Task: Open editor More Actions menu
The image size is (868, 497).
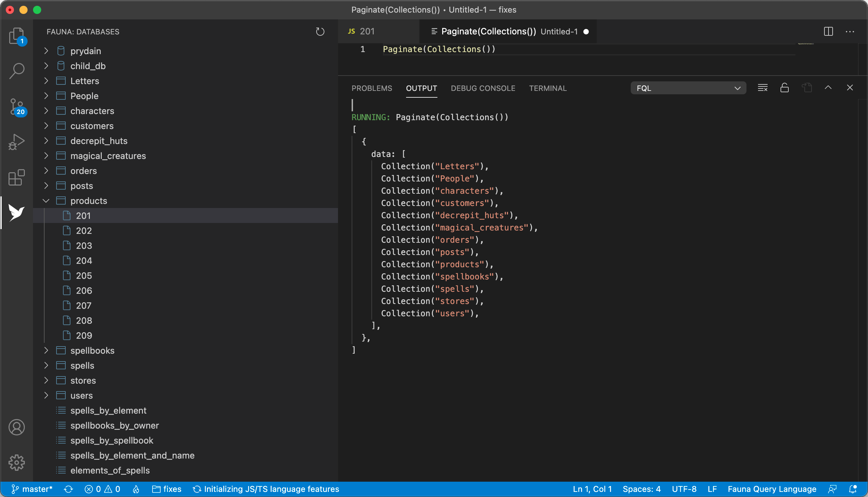Action: pos(850,31)
